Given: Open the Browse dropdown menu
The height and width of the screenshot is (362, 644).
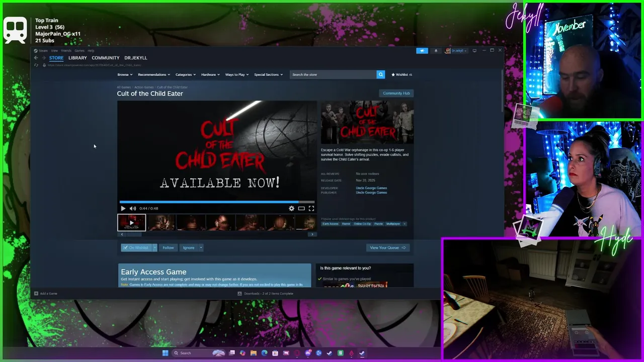Looking at the screenshot, I should coord(125,74).
